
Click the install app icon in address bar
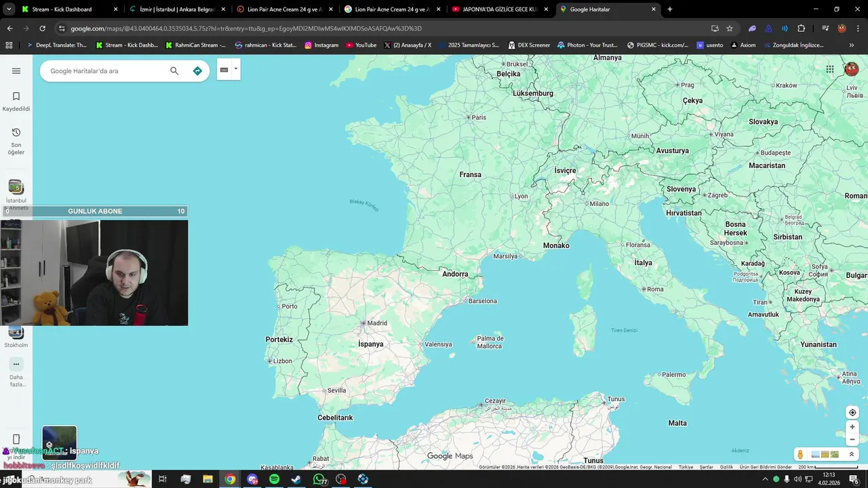point(715,28)
